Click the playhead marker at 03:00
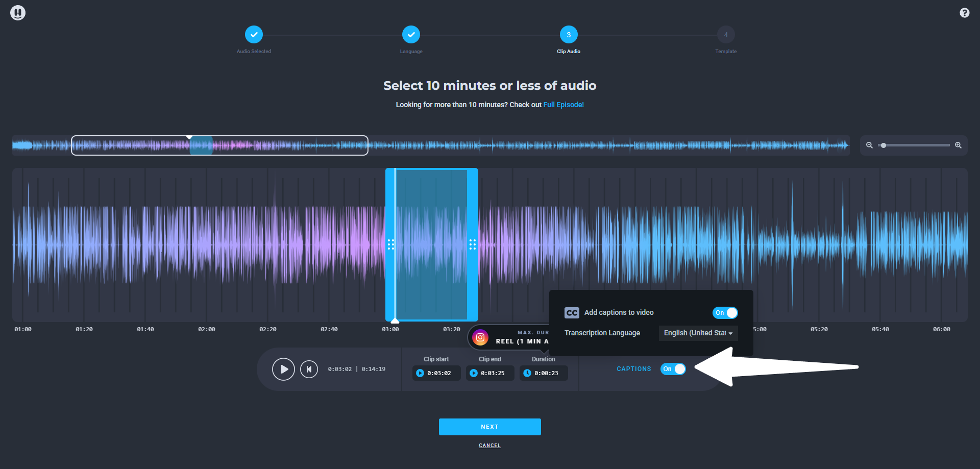 point(395,321)
